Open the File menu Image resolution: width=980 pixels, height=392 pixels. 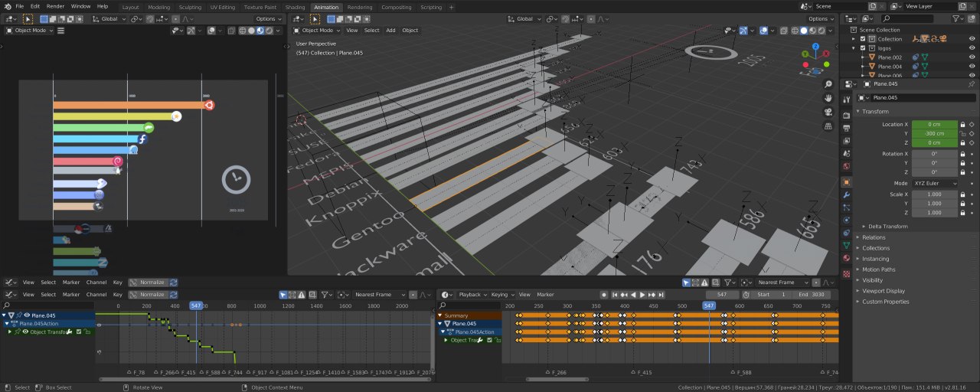[x=19, y=6]
